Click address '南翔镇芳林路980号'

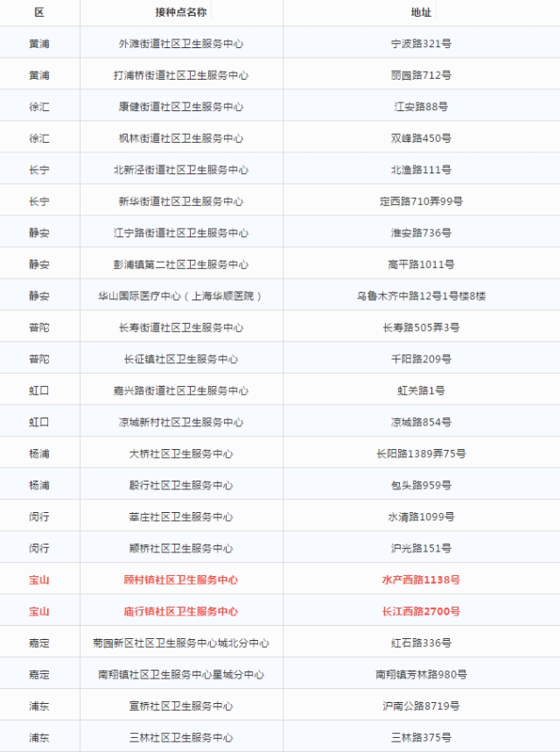click(x=421, y=675)
